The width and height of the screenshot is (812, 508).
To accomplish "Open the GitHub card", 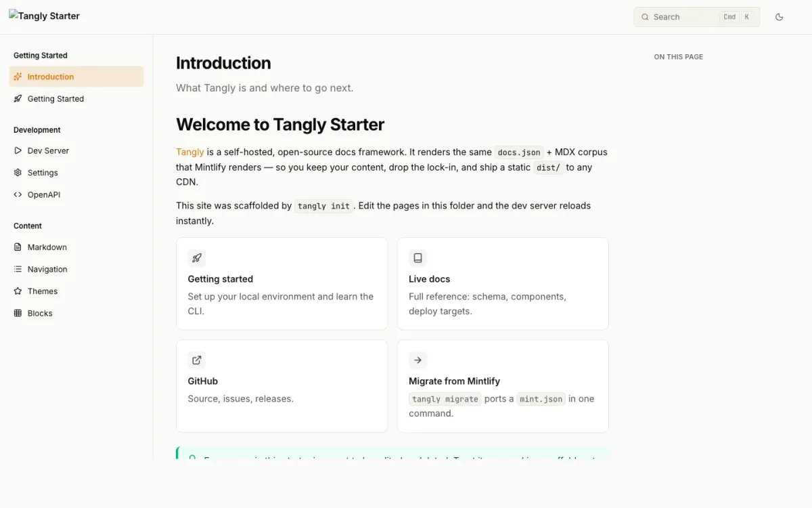I will 281,386.
